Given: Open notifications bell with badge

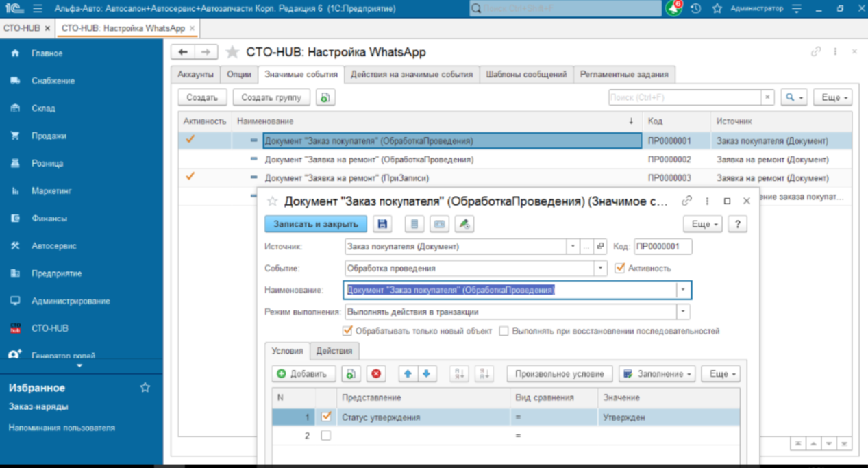Looking at the screenshot, I should click(673, 9).
